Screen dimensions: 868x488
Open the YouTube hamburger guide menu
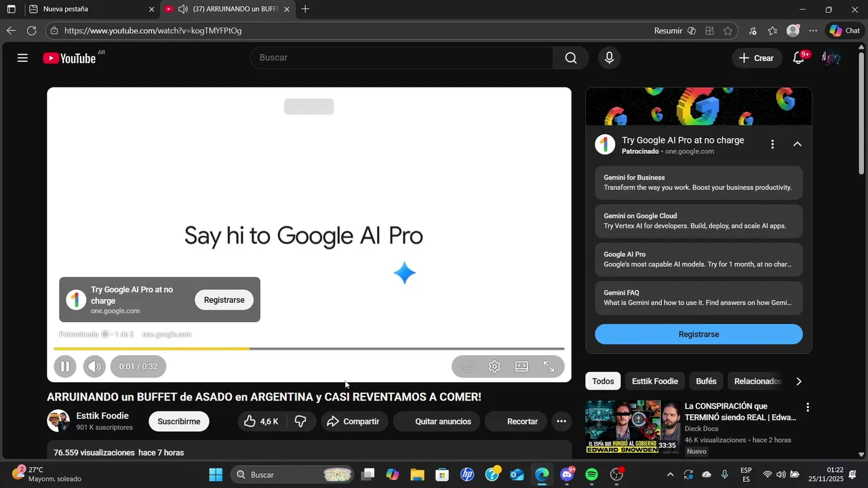(x=22, y=58)
